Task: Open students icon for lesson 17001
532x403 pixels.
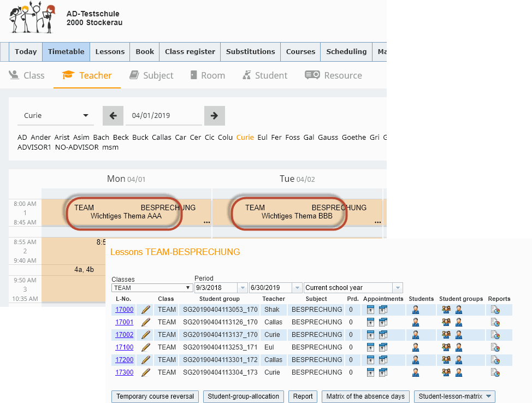Action: click(x=415, y=322)
